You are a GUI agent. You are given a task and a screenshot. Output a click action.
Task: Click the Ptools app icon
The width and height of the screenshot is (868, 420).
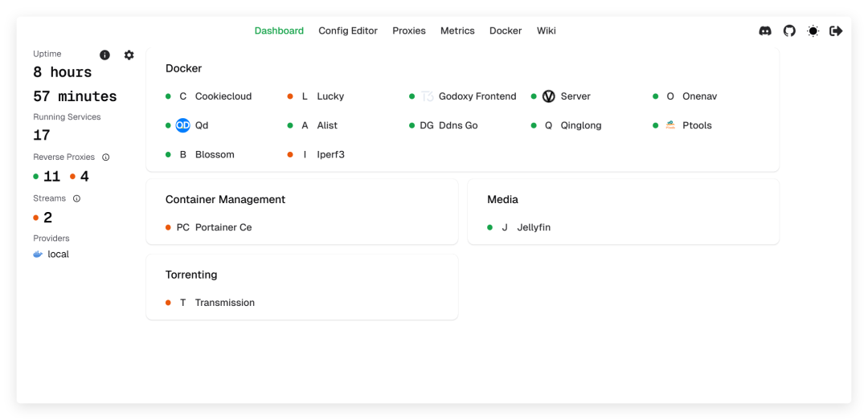point(670,125)
